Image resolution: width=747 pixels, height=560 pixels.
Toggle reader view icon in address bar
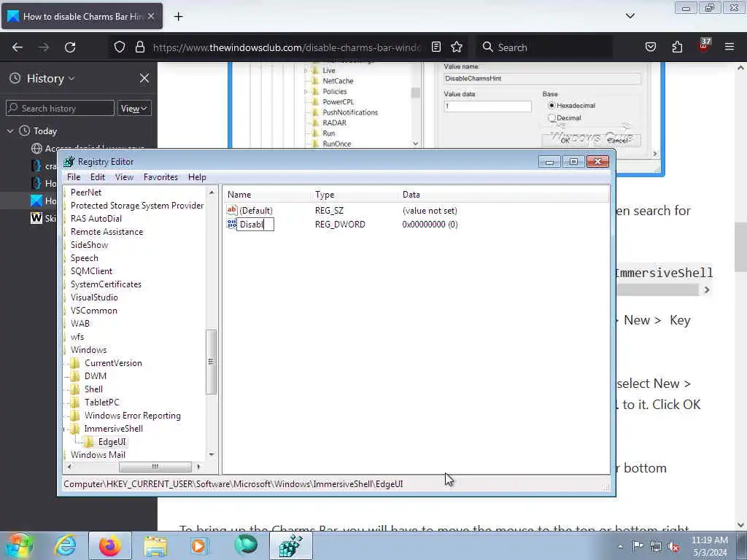point(436,47)
